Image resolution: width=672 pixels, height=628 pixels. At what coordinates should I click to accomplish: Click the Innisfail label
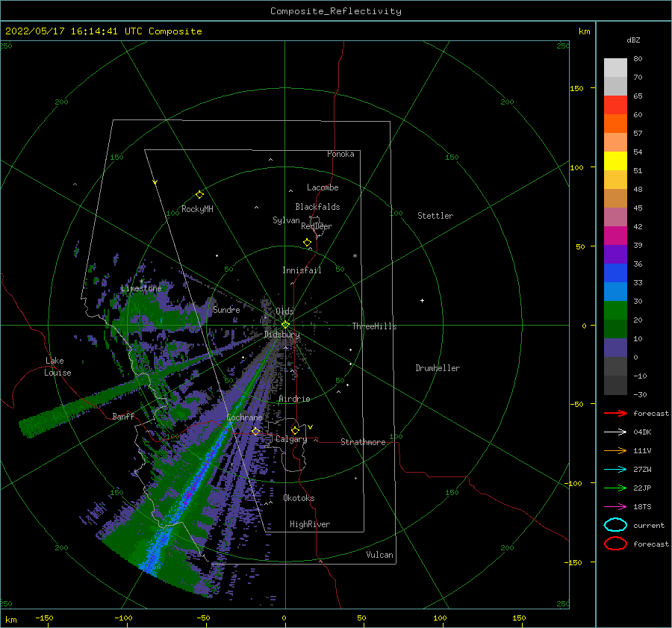click(x=302, y=270)
